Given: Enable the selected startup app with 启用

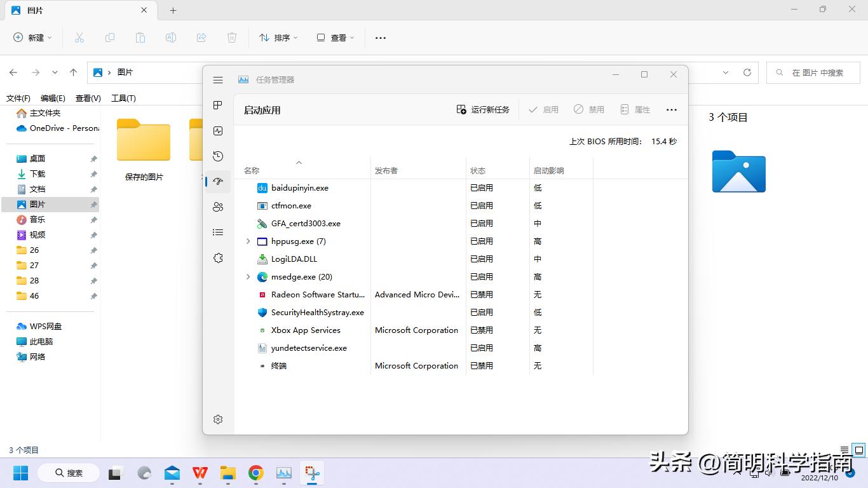Looking at the screenshot, I should click(543, 109).
